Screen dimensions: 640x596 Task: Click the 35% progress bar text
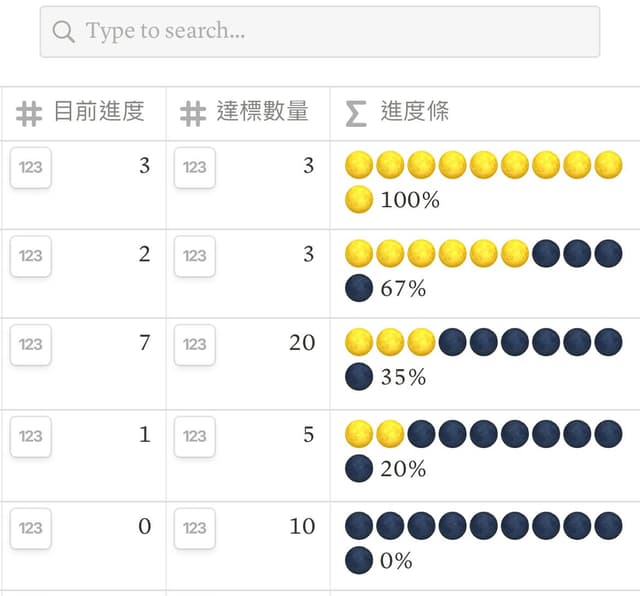pyautogui.click(x=403, y=377)
